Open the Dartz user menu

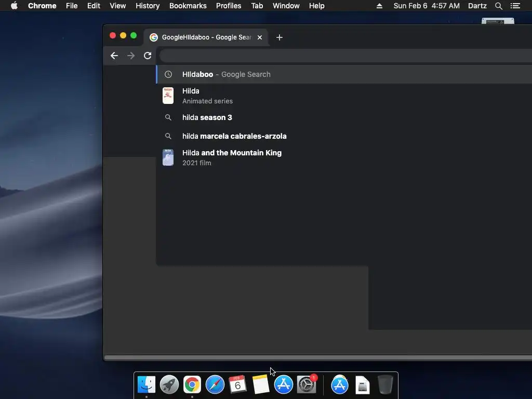coord(477,6)
